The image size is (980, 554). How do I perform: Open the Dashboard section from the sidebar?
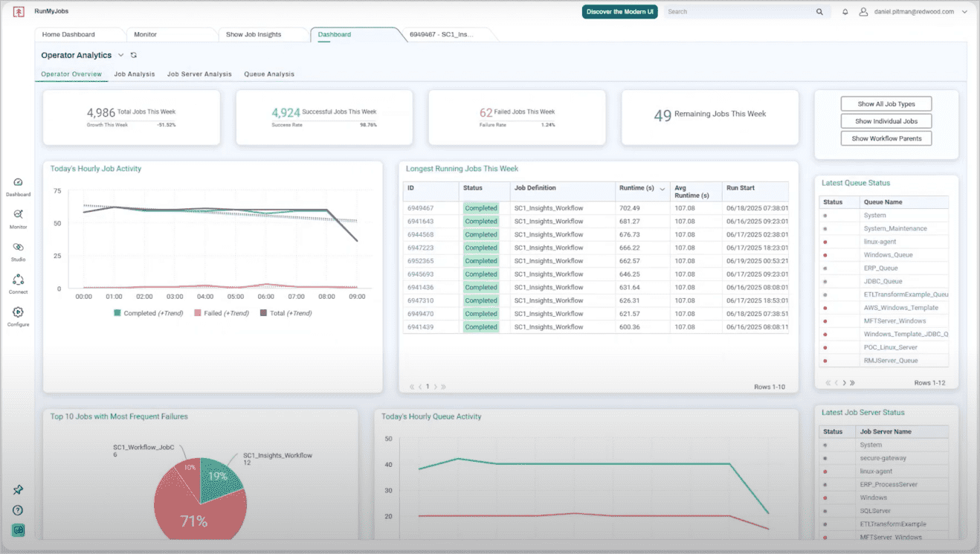point(18,187)
